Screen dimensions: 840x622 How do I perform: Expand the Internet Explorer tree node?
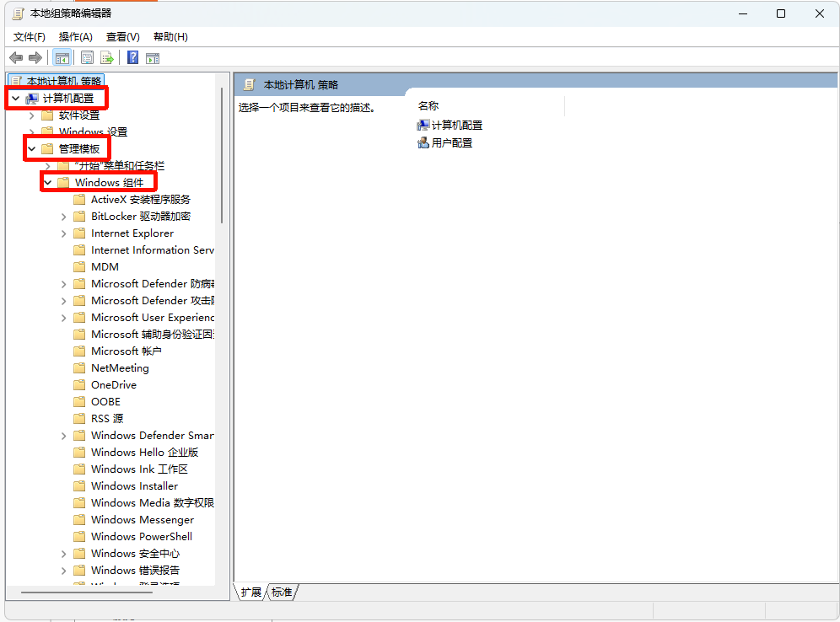click(64, 233)
